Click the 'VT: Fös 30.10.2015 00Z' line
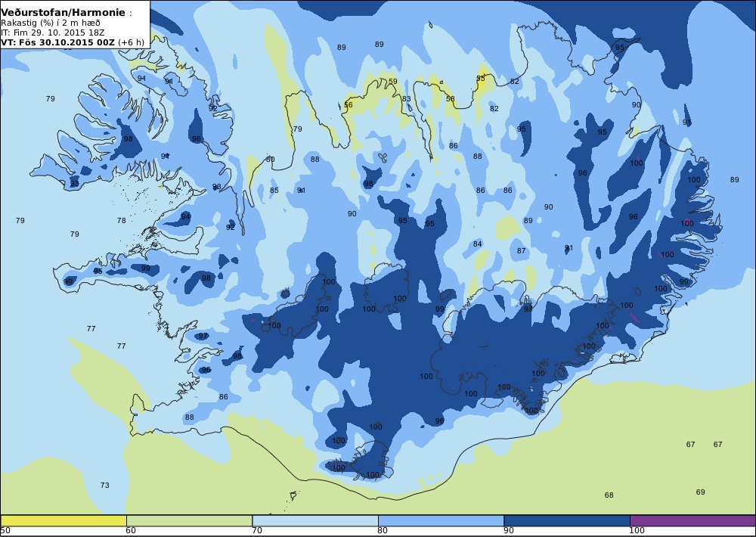Image resolution: width=756 pixels, height=537 pixels. coord(58,42)
